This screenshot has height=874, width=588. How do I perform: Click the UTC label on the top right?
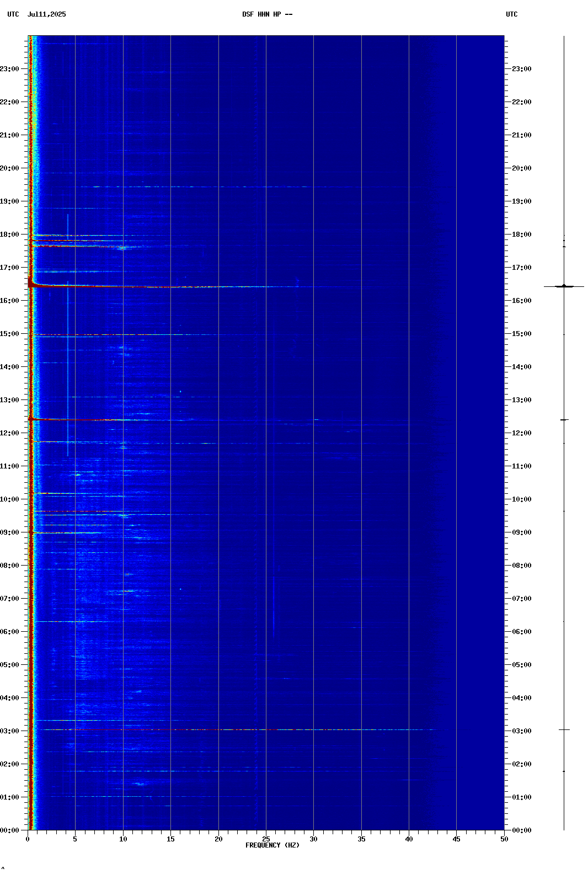[x=512, y=14]
